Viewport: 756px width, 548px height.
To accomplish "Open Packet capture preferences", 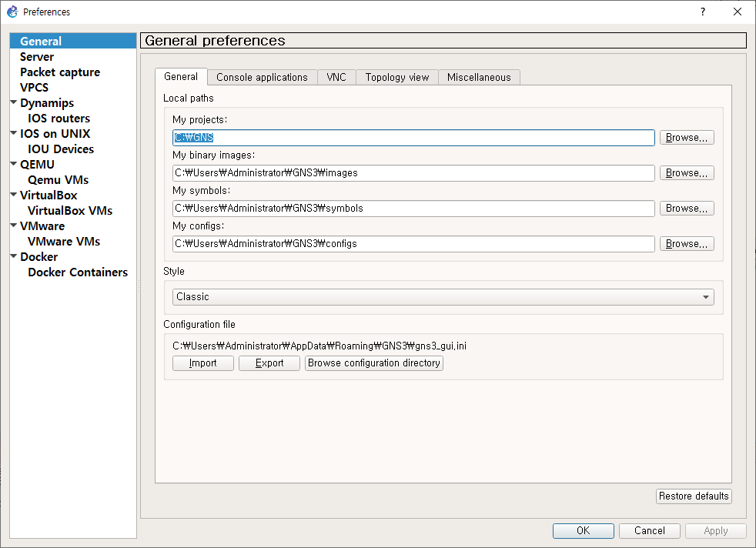I will 60,72.
